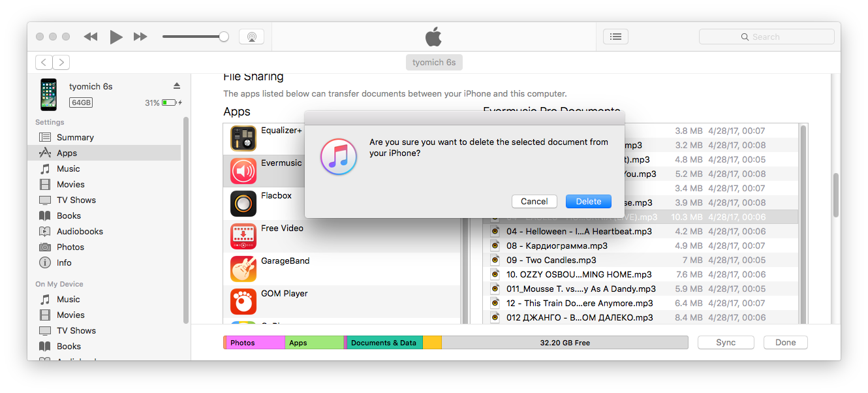Select the Equalizer+ app icon
Screen dimensions: 868x393
click(243, 138)
